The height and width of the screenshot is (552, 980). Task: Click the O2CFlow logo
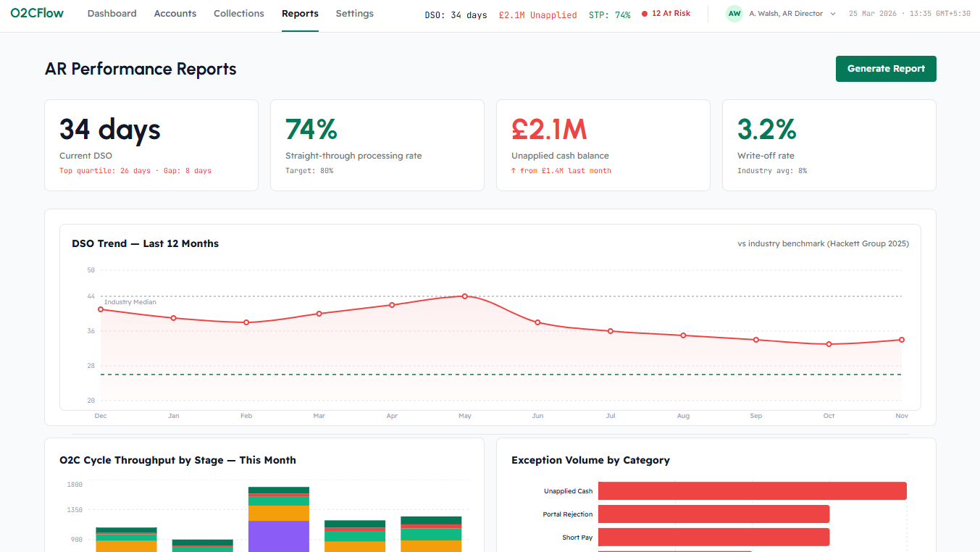[x=37, y=13]
